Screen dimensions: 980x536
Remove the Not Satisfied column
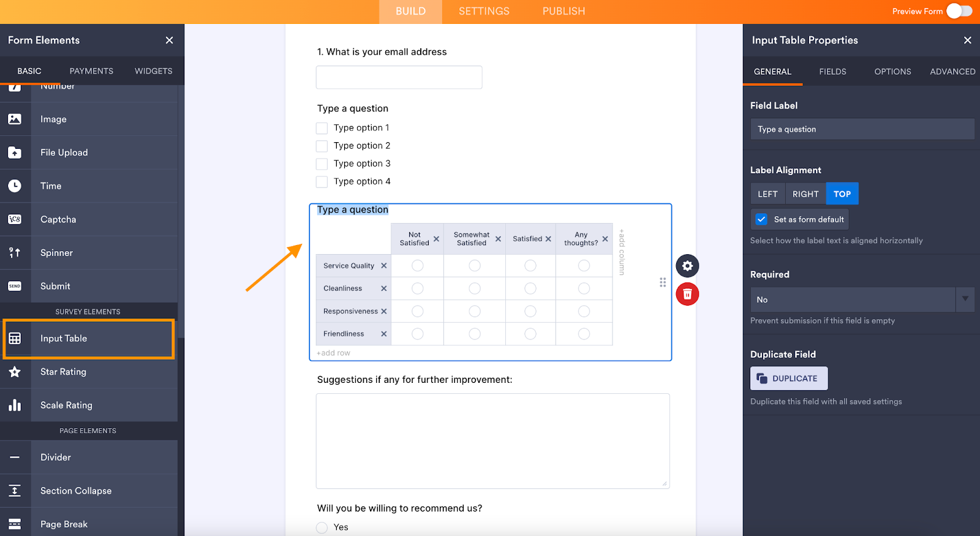(436, 239)
